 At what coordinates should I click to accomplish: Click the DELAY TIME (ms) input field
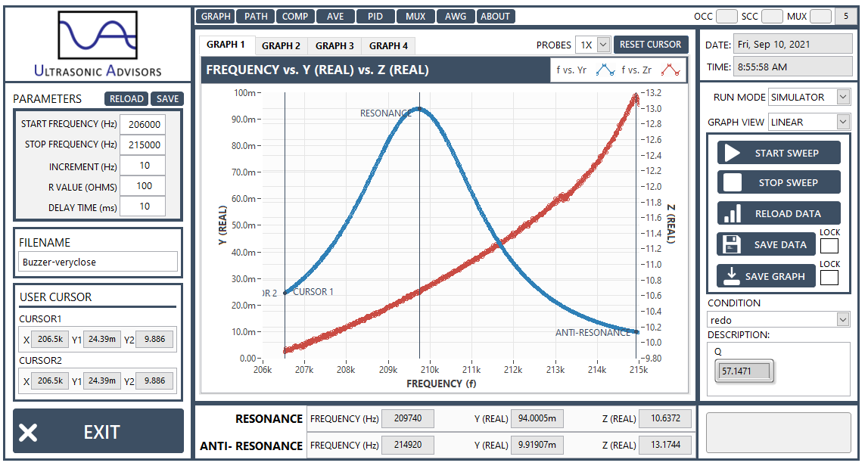(x=143, y=207)
